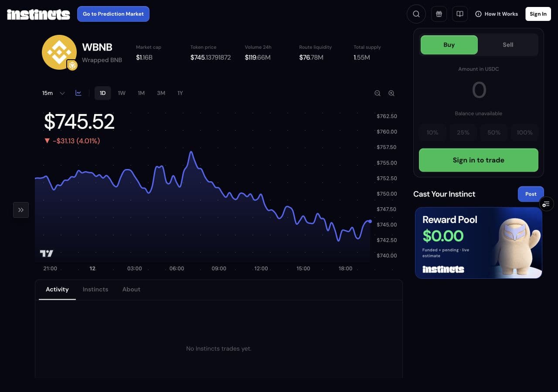Click the TradingView logo on chart
Image resolution: width=558 pixels, height=392 pixels.
point(47,253)
